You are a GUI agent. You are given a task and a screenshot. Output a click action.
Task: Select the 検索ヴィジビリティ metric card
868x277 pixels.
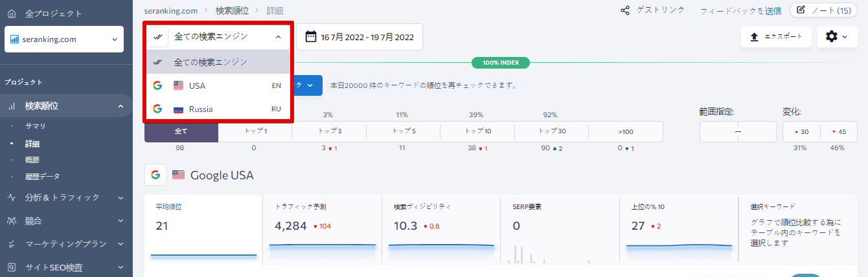pos(441,230)
